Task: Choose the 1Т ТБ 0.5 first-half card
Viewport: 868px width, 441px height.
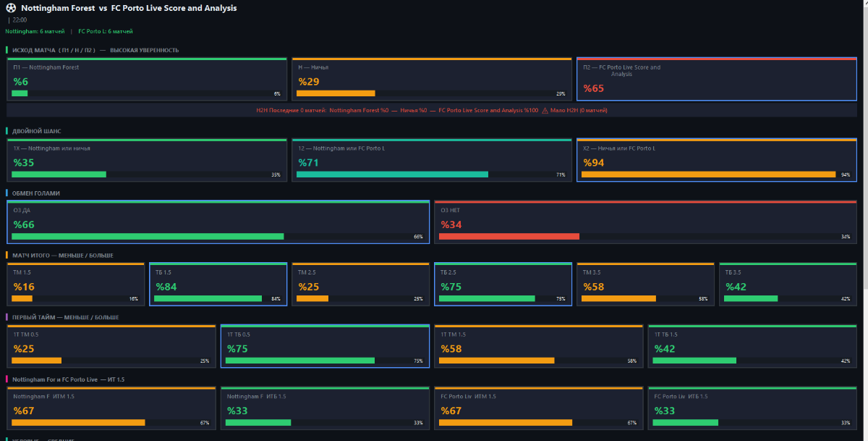Action: point(325,347)
